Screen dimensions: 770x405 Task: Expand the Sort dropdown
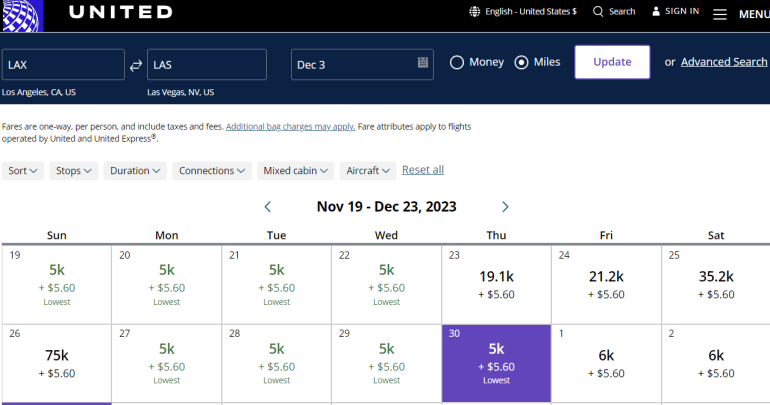pos(25,171)
